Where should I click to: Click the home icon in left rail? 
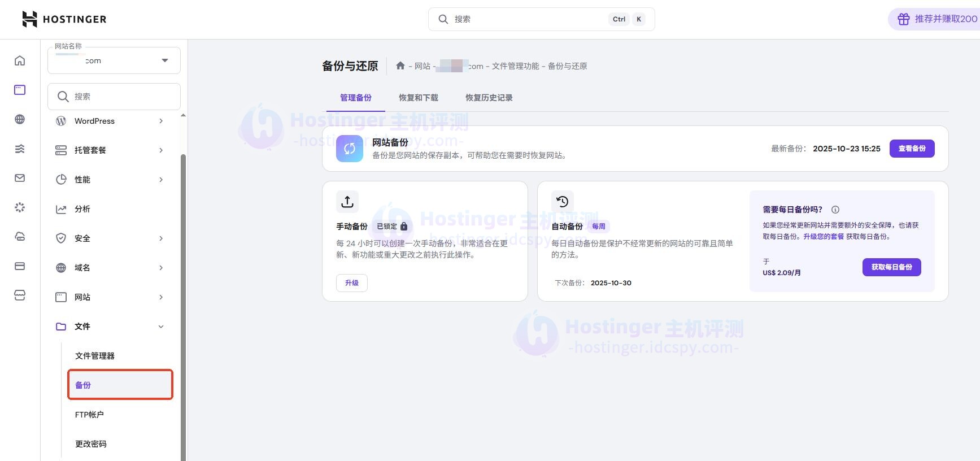(x=20, y=60)
